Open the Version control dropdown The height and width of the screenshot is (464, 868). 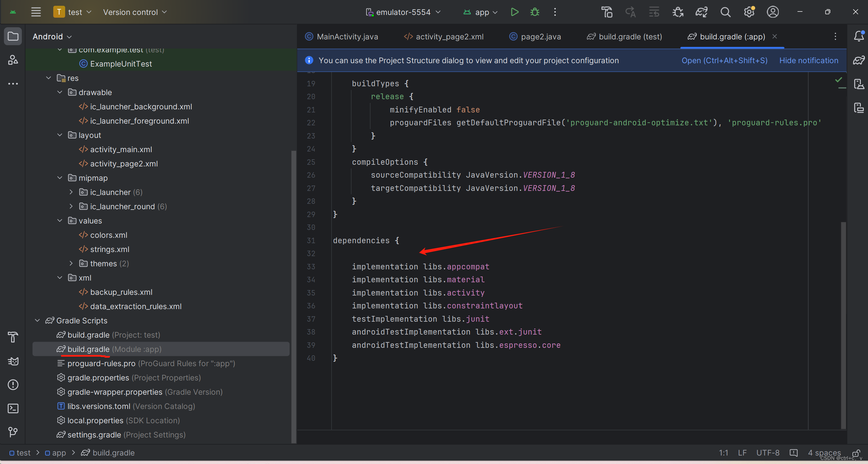click(135, 12)
